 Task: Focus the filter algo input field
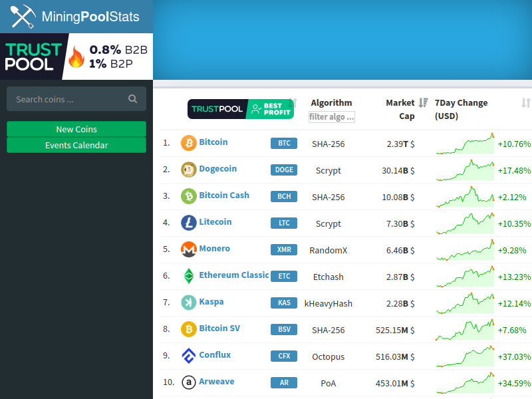pyautogui.click(x=331, y=117)
